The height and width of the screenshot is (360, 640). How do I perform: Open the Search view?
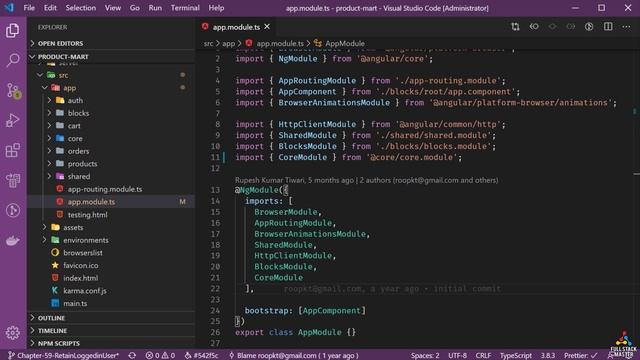[x=13, y=60]
